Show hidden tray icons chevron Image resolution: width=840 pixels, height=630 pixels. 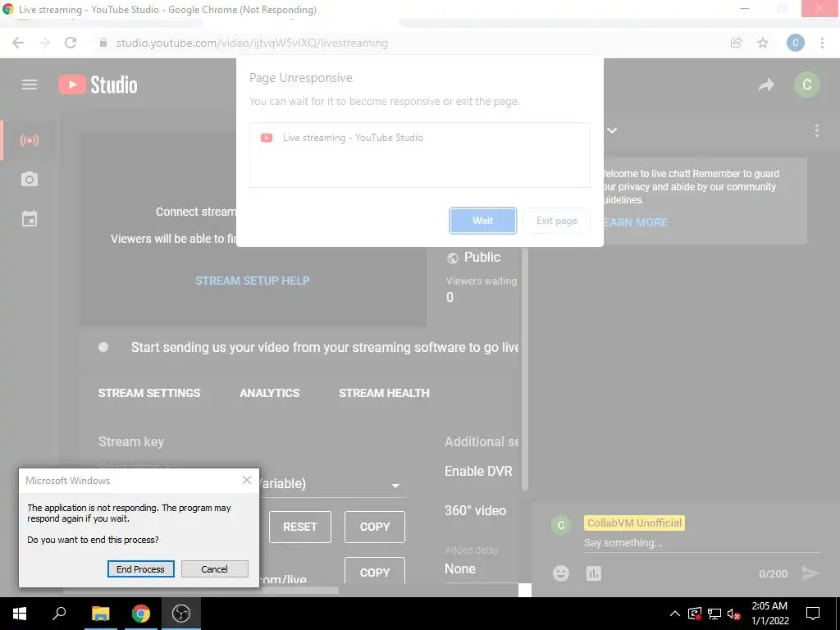pos(675,614)
